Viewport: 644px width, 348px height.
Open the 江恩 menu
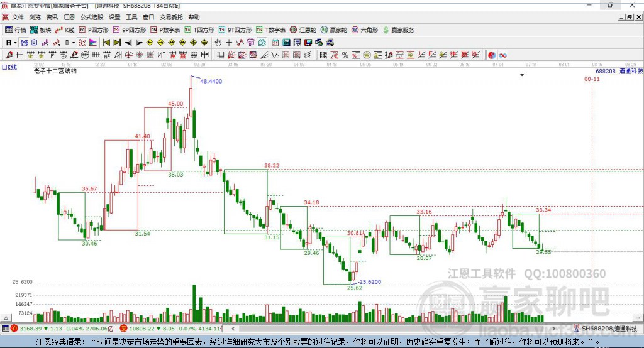click(69, 17)
